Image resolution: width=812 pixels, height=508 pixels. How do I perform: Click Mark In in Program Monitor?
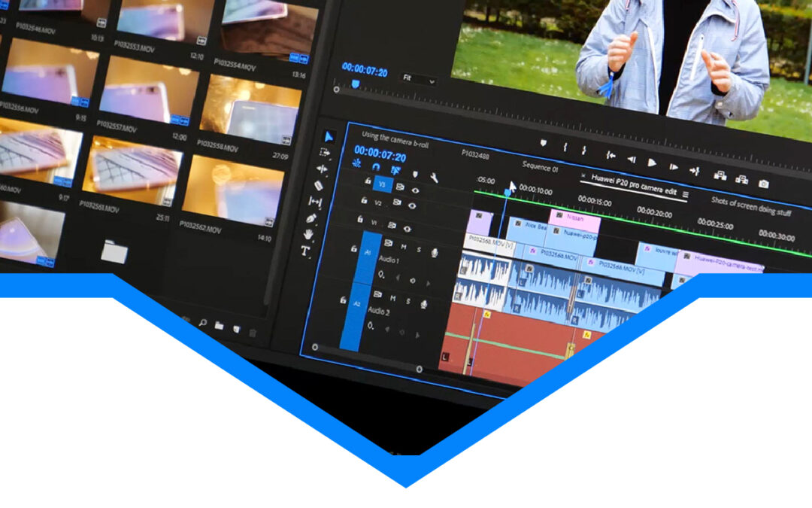(565, 148)
